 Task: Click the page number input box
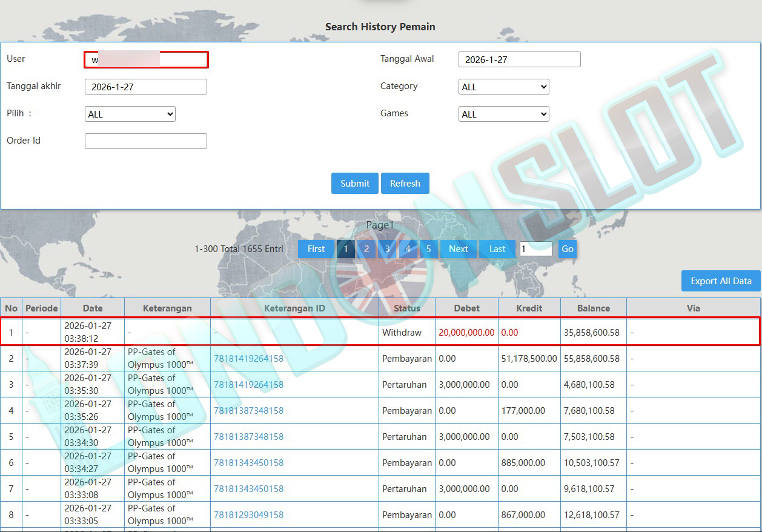pyautogui.click(x=535, y=249)
